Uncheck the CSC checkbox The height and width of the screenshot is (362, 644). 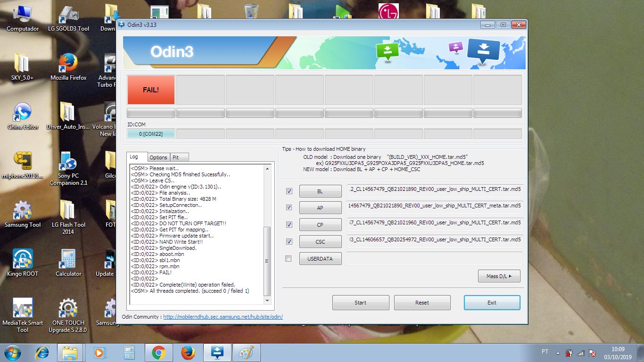click(289, 242)
